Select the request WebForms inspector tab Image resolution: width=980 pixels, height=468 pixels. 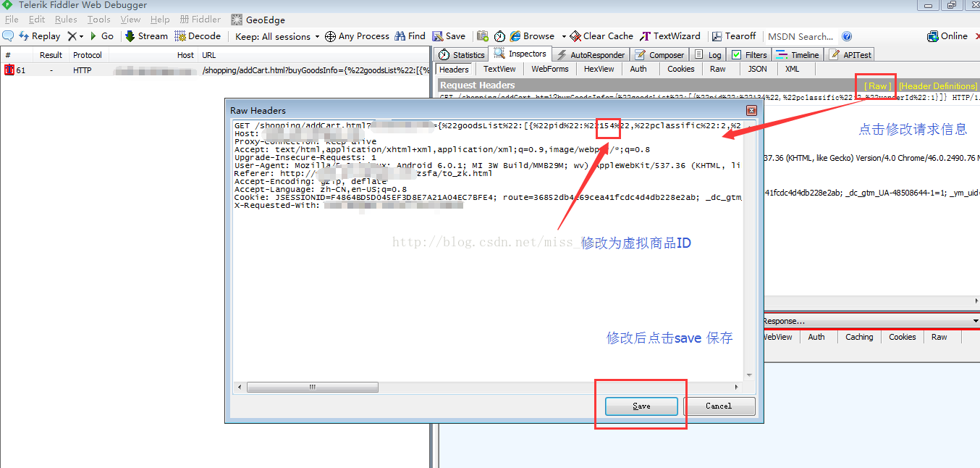[550, 69]
